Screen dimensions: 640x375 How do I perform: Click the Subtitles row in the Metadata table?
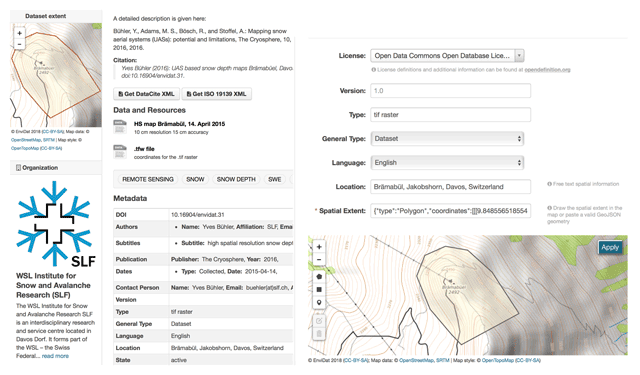tap(203, 246)
